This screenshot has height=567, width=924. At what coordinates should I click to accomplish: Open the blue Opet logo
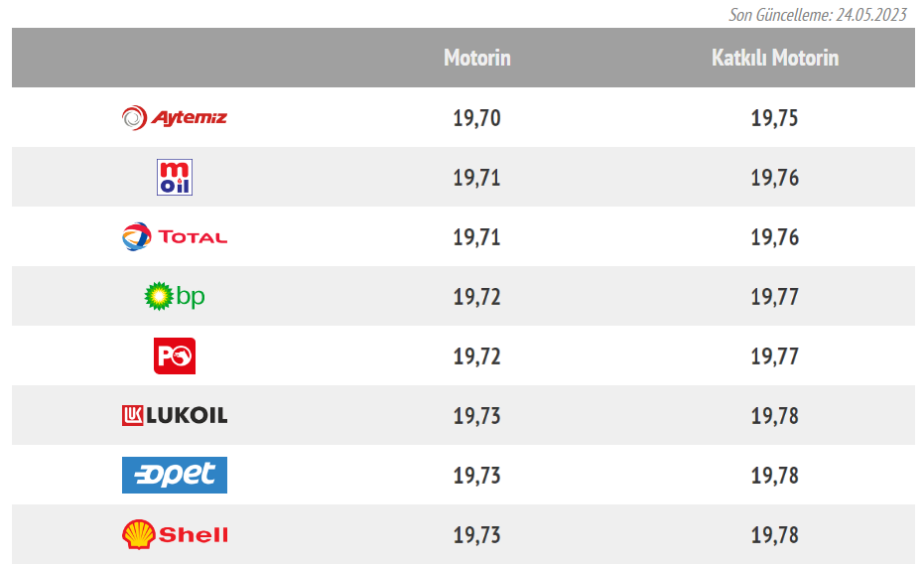175,475
